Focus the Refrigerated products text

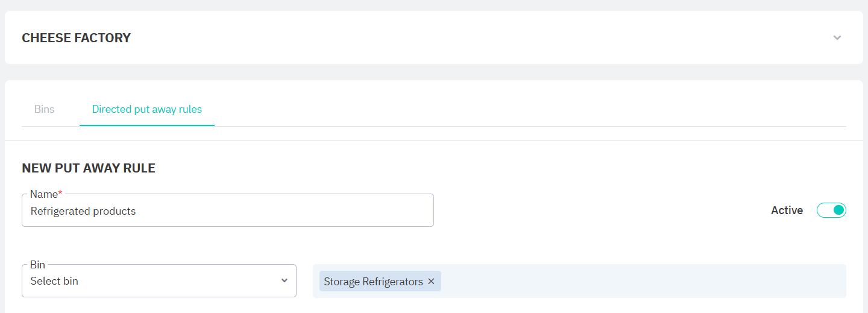(83, 211)
